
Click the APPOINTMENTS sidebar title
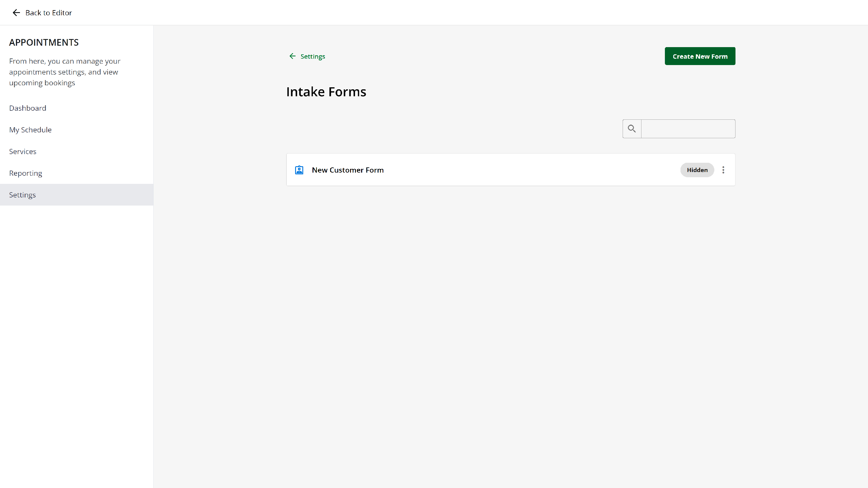coord(44,42)
